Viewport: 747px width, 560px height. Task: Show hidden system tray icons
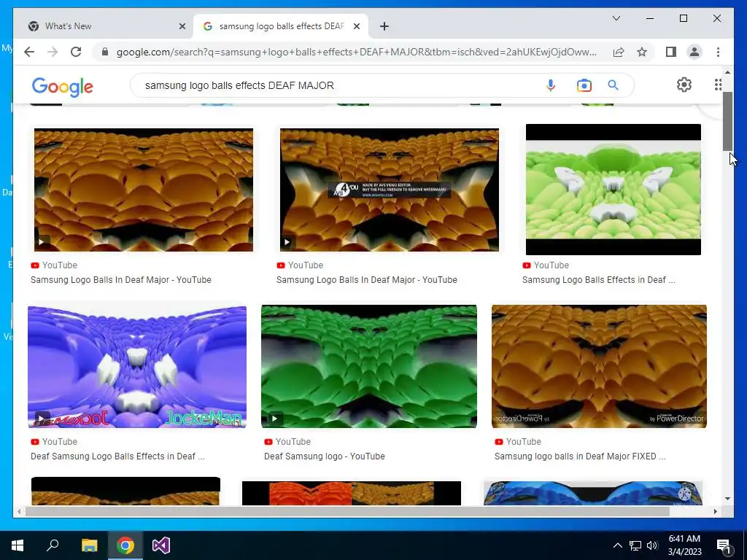pyautogui.click(x=617, y=545)
